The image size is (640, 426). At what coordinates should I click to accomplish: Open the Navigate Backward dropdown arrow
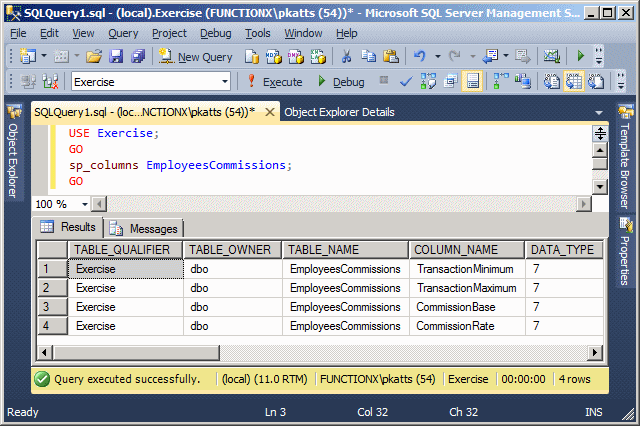pos(506,55)
